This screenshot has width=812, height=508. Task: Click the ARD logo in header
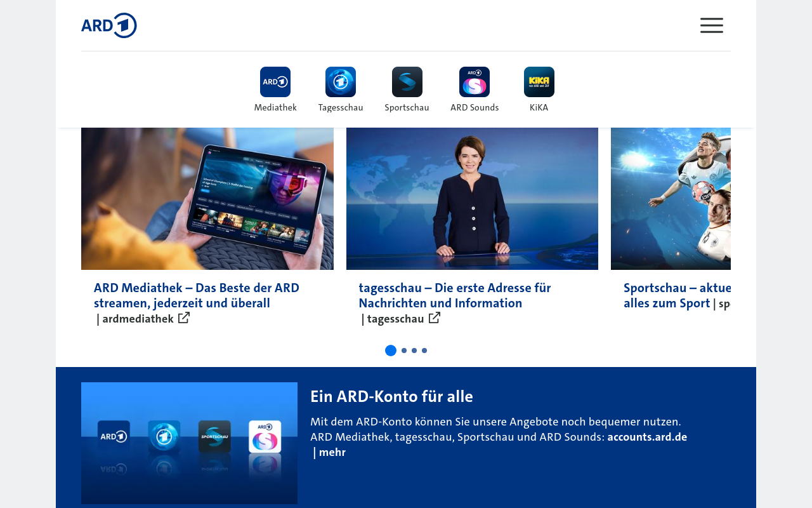click(109, 25)
